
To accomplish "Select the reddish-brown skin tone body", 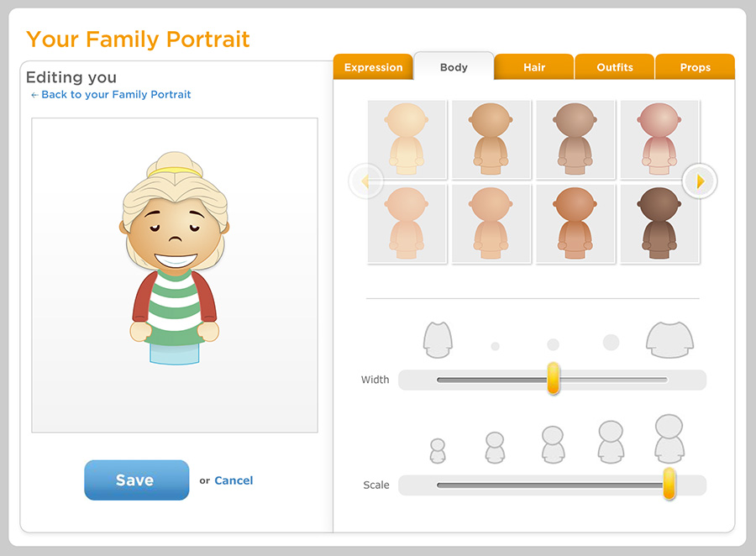I will (575, 223).
